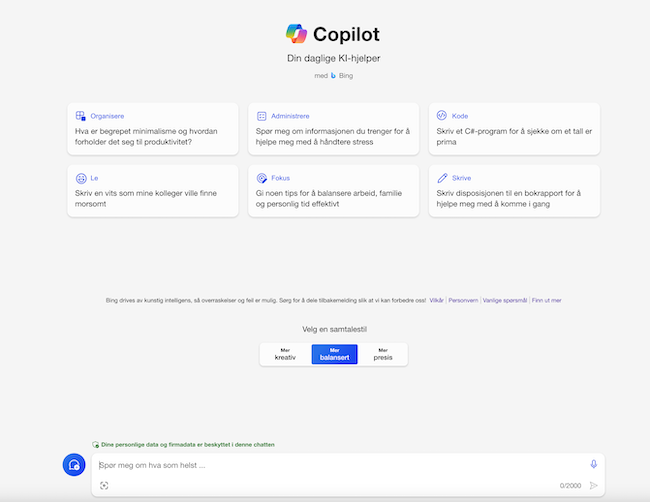Add an image with the visual search icon
Viewport: 650px width, 502px height.
104,485
